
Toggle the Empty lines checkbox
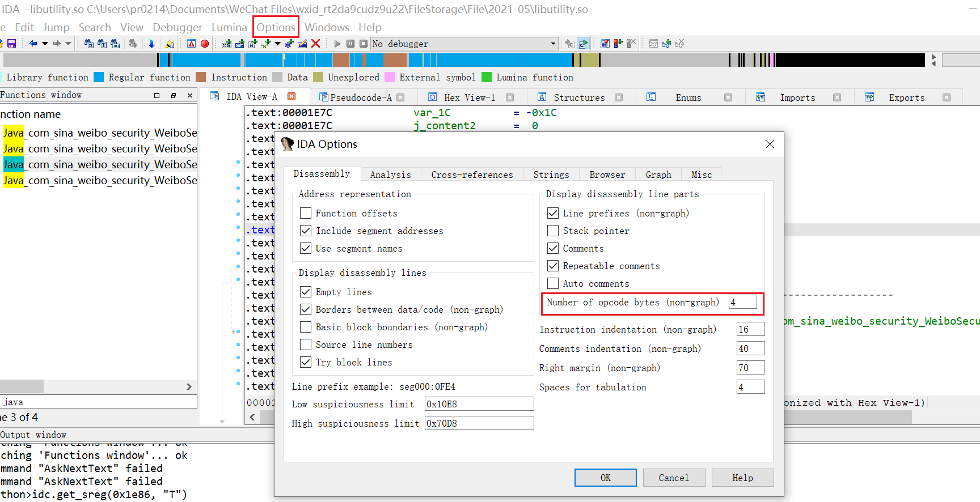[306, 292]
